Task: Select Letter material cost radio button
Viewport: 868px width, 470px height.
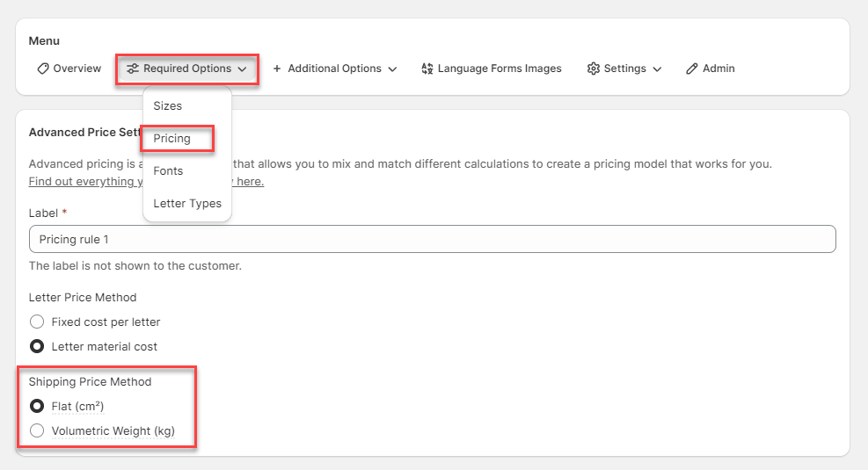Action: coord(37,346)
